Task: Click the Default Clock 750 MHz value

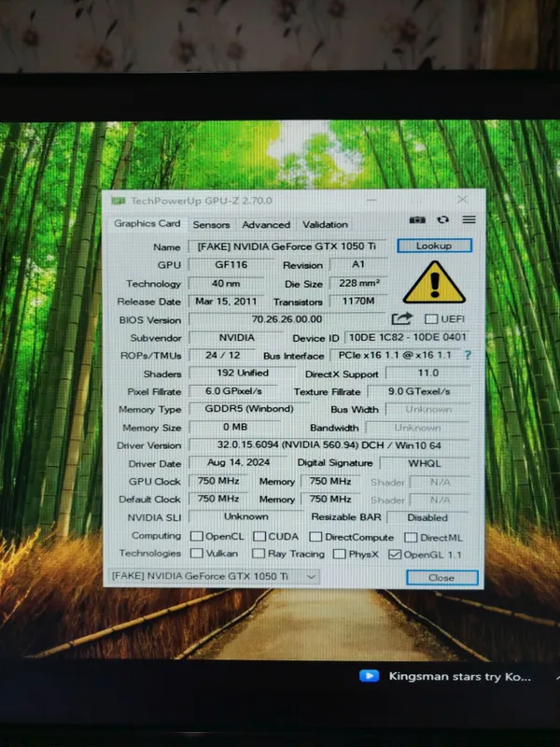Action: click(x=218, y=499)
